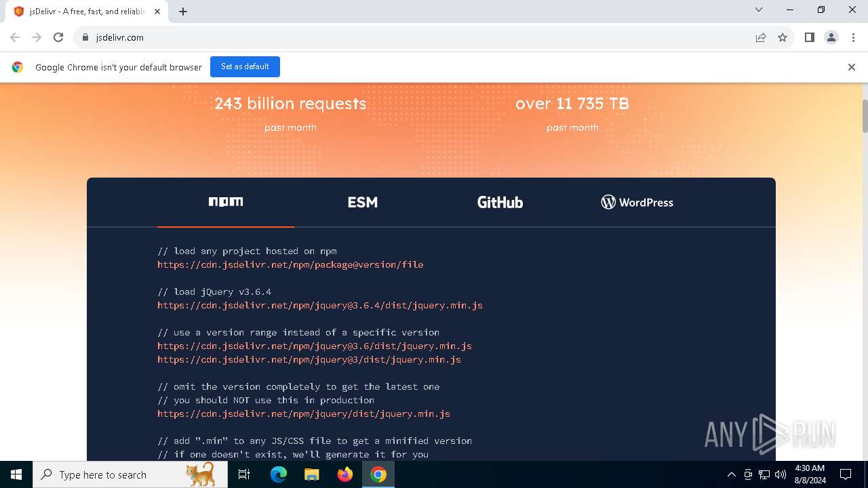Click the jquery@3.6.4 CDN URL

pyautogui.click(x=320, y=306)
